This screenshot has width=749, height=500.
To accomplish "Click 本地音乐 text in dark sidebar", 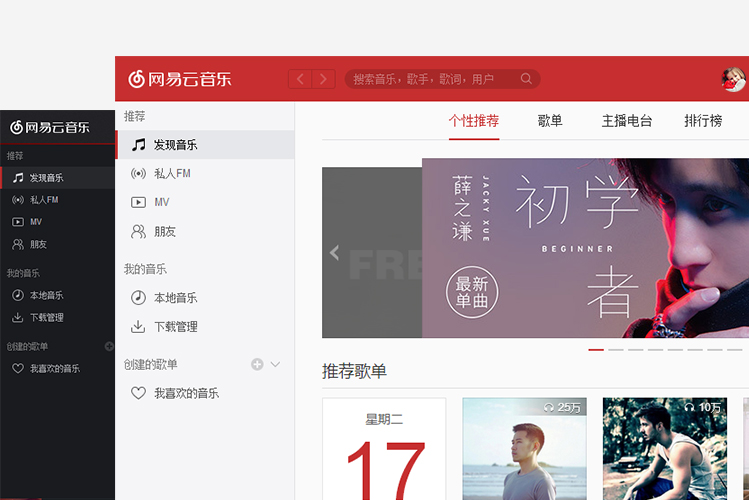I will (x=46, y=296).
